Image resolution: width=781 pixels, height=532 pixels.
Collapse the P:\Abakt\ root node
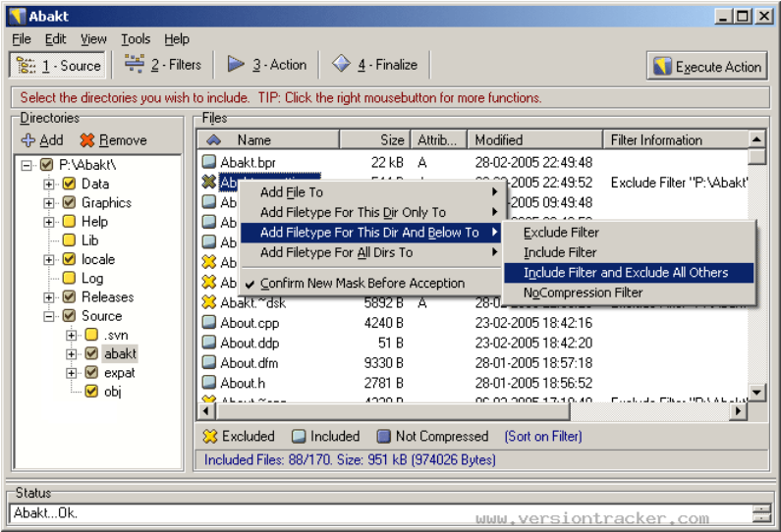27,165
